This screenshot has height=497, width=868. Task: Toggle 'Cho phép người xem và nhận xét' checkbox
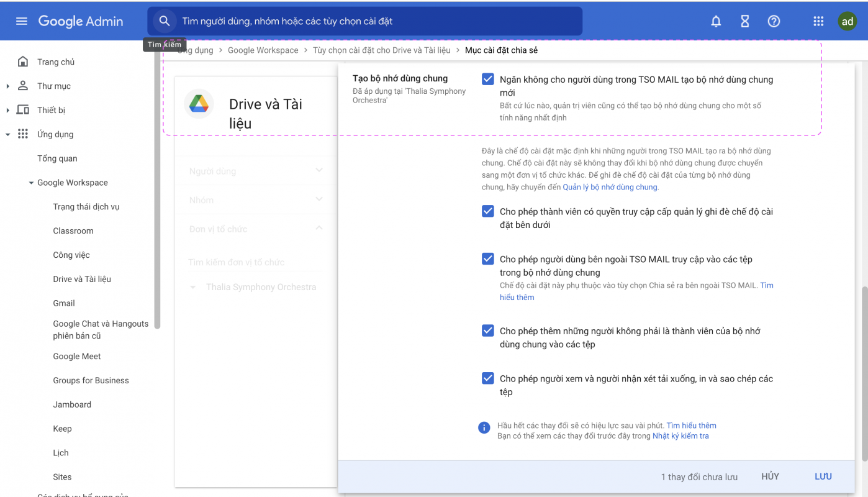point(488,378)
